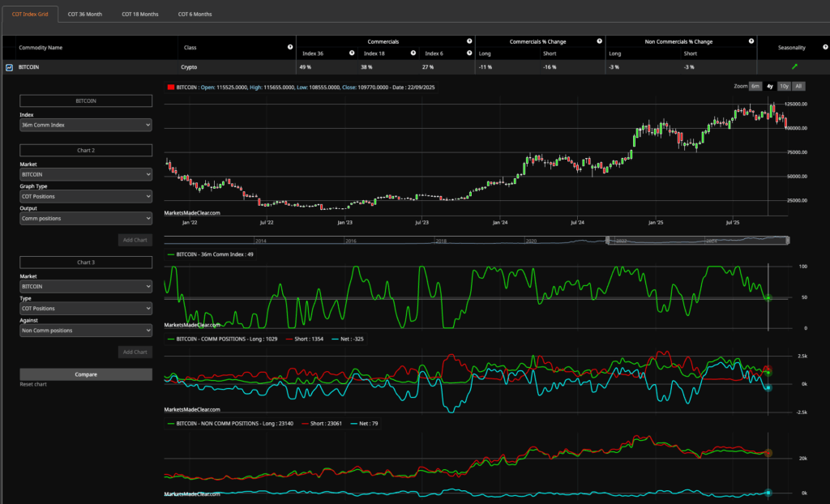Click the left handle of the range navigator
Screen dimensions: 830x504
point(608,240)
